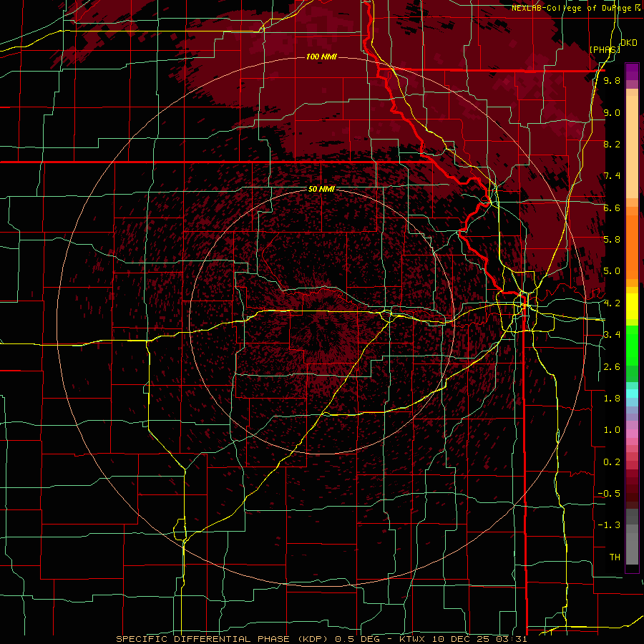Click the 9.0 value on the color scale
Image resolution: width=644 pixels, height=644 pixels.
tap(612, 112)
